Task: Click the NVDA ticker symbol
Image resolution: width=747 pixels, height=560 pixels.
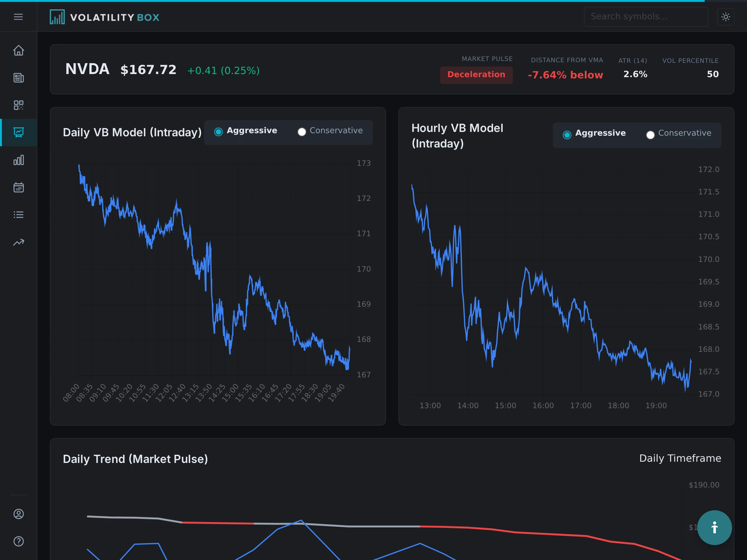Action: (x=87, y=69)
